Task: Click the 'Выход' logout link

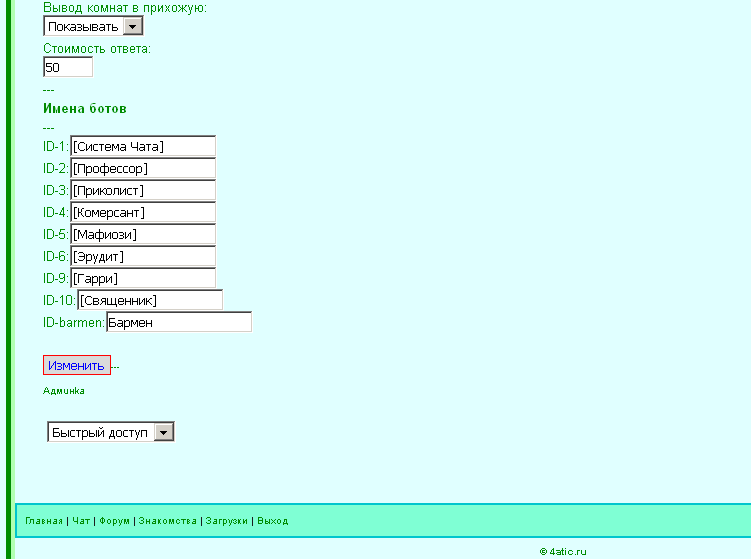Action: pyautogui.click(x=272, y=521)
